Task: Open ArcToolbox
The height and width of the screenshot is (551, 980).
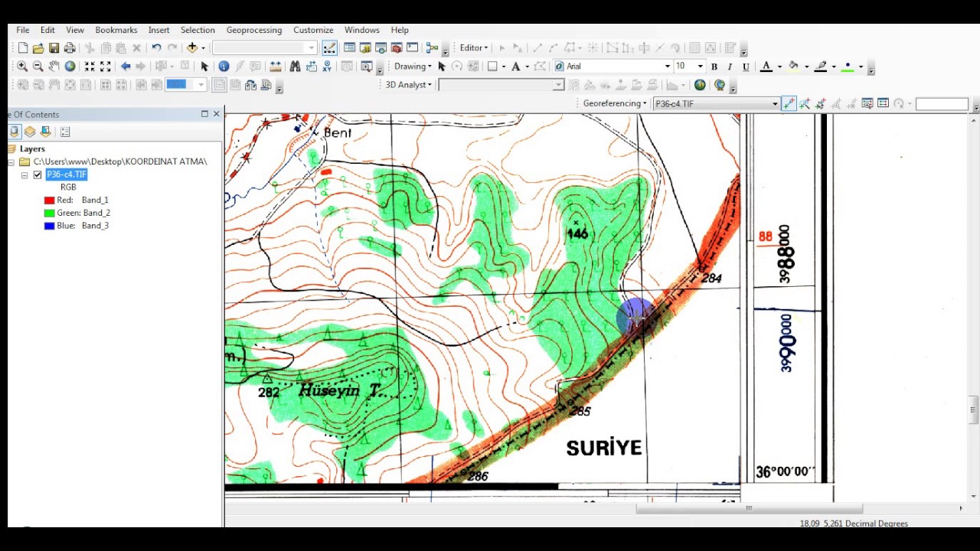Action: [397, 48]
